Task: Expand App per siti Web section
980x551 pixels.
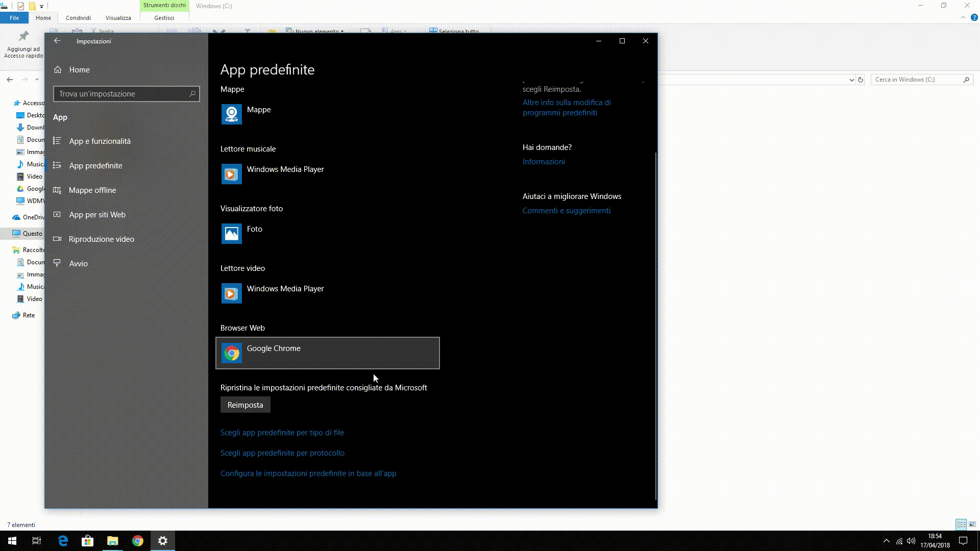Action: pyautogui.click(x=97, y=214)
